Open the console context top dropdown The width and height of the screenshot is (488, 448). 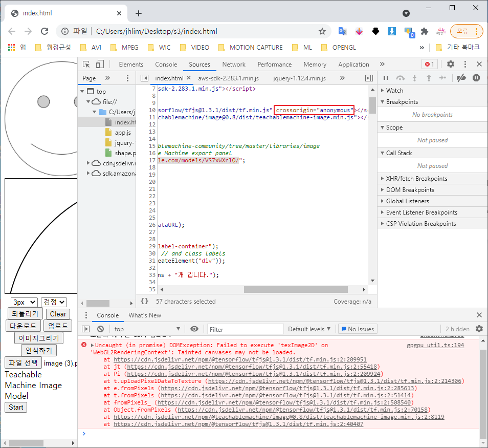point(147,329)
